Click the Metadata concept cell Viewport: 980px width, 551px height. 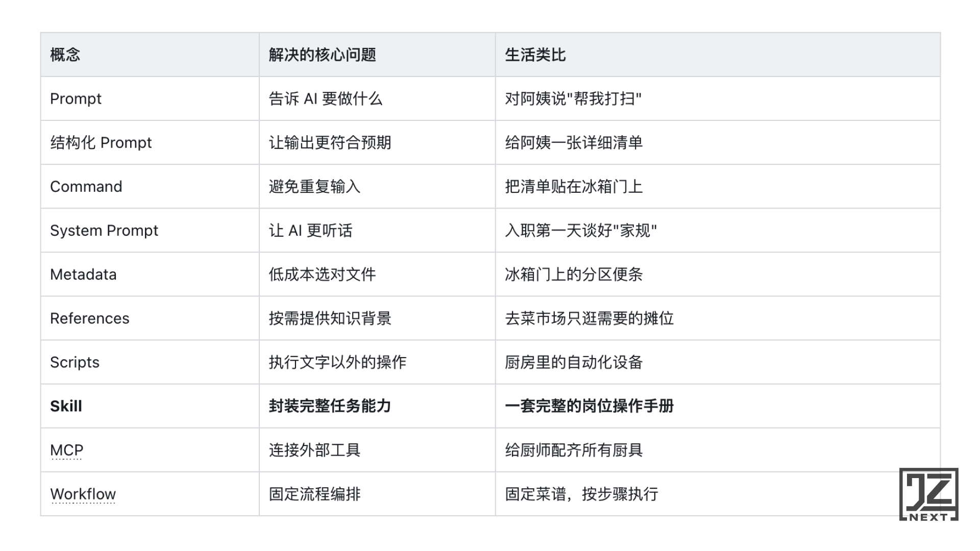pyautogui.click(x=83, y=274)
